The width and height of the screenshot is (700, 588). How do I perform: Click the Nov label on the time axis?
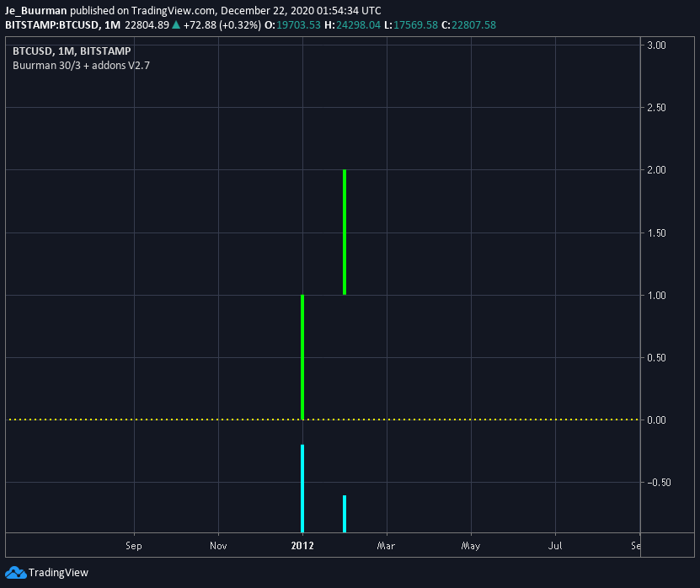(218, 546)
